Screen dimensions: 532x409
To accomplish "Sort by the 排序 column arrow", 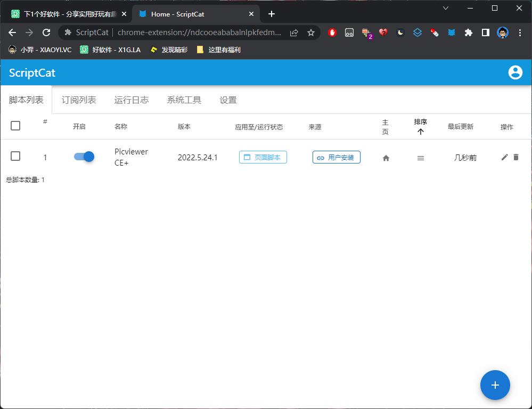I will pos(420,132).
